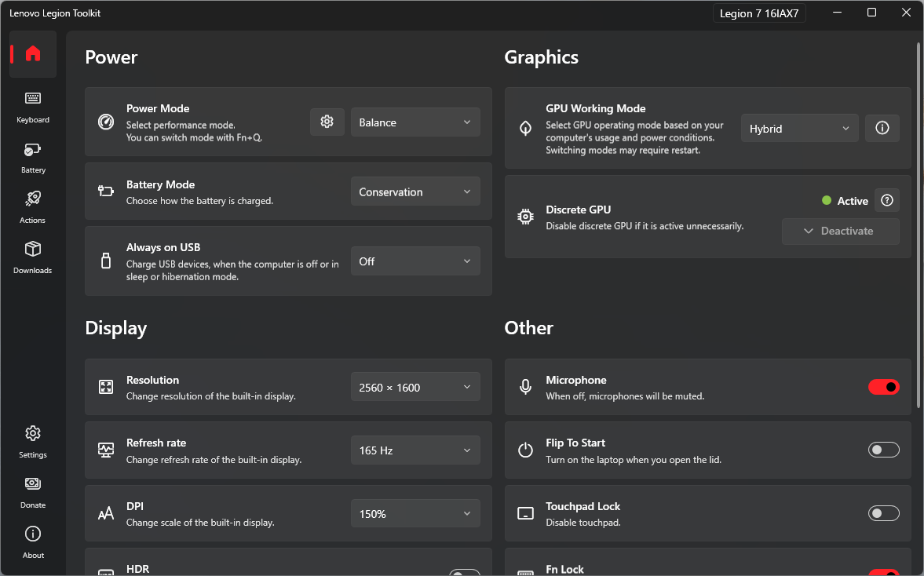Open Settings from the sidebar

pos(33,441)
